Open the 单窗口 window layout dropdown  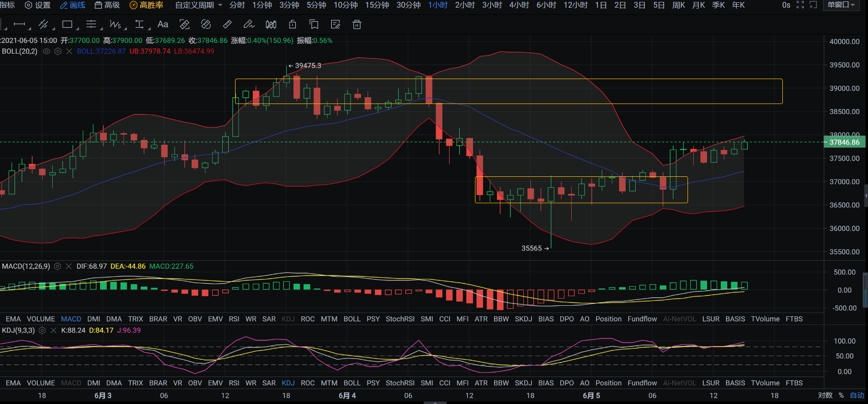point(841,5)
